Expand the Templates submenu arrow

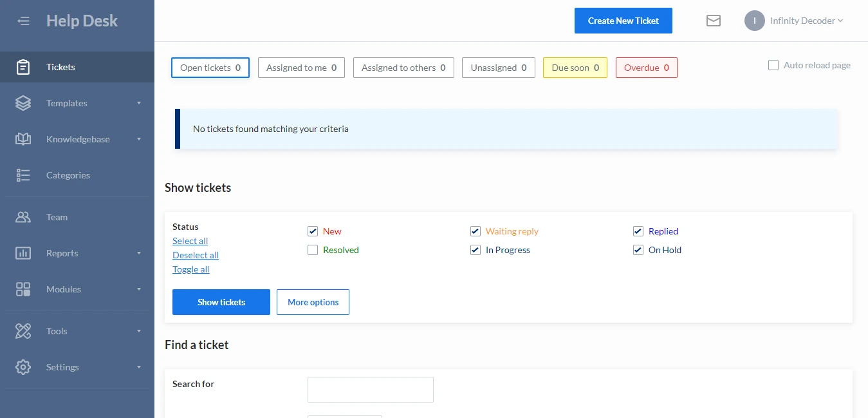click(x=139, y=103)
